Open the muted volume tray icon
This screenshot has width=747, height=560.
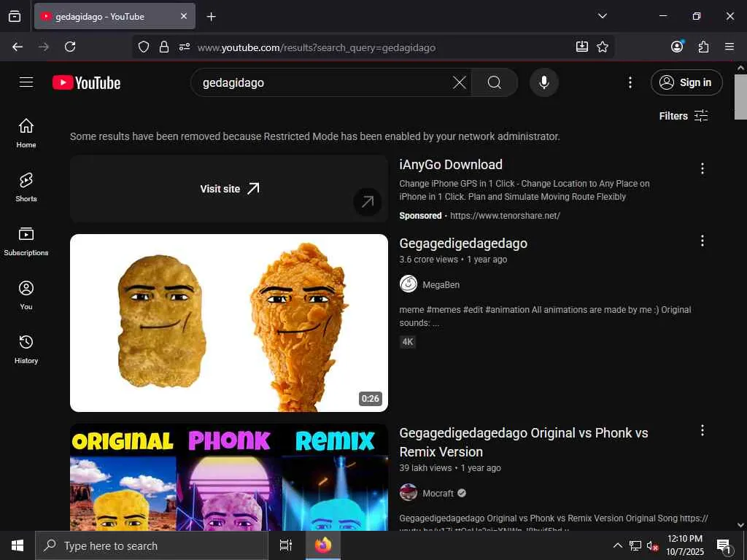(652, 545)
